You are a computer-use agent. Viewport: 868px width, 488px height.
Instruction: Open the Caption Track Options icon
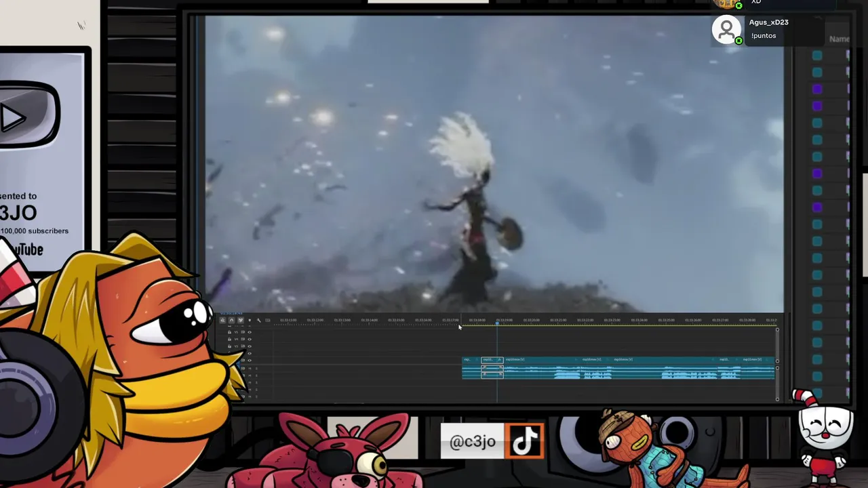[x=268, y=320]
